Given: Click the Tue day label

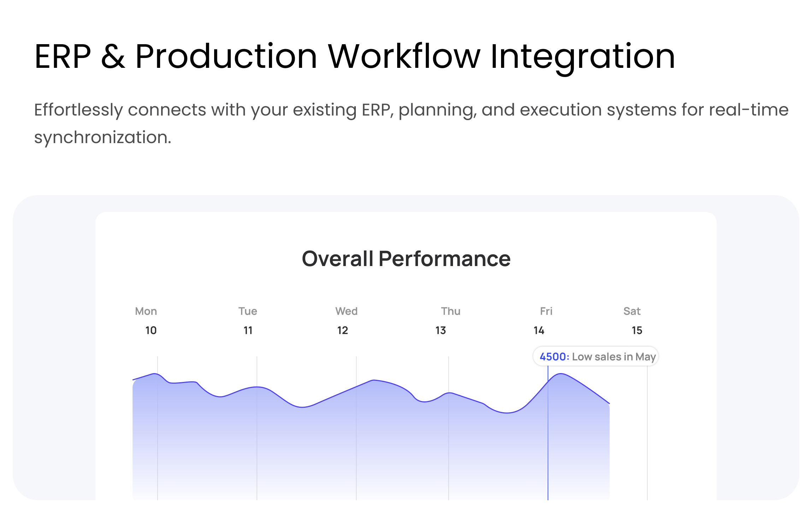Looking at the screenshot, I should tap(248, 311).
